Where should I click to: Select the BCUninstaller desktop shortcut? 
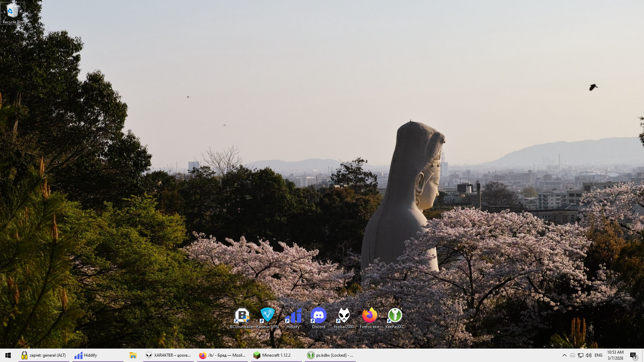pos(242,318)
